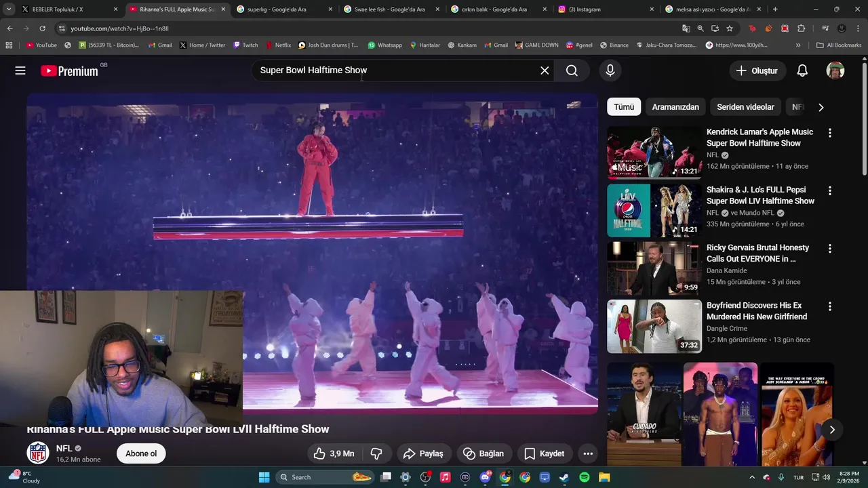The height and width of the screenshot is (488, 868).
Task: Open account avatar menu
Action: coord(835,70)
